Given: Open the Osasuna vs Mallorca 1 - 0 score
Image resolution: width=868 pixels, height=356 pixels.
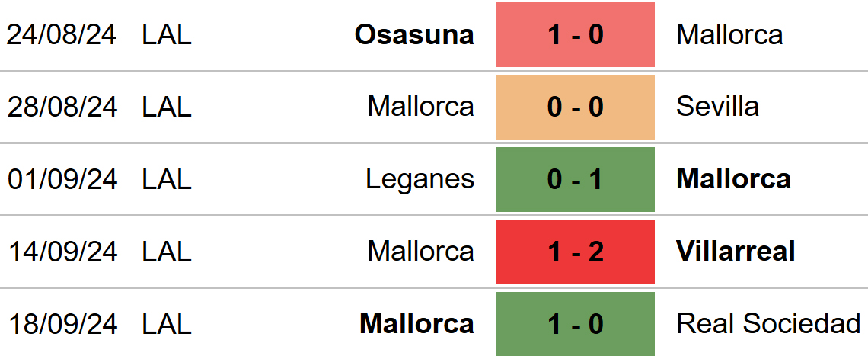Looking at the screenshot, I should (x=575, y=34).
